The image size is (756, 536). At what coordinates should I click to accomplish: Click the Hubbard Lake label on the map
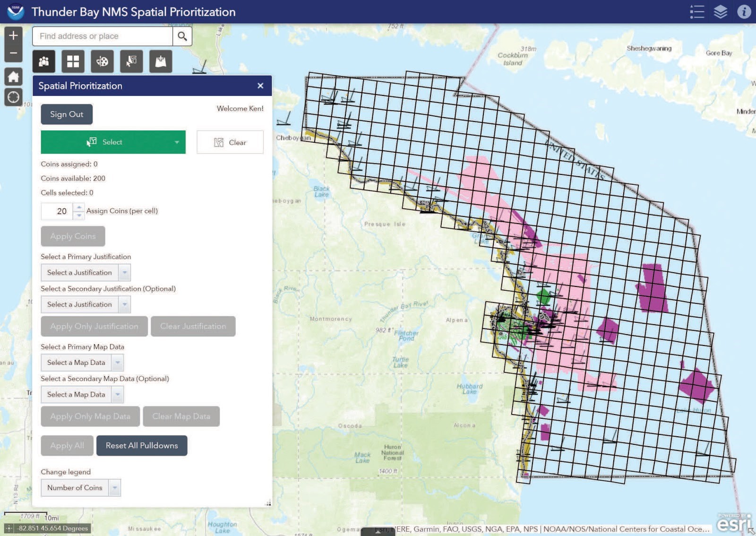click(x=470, y=389)
